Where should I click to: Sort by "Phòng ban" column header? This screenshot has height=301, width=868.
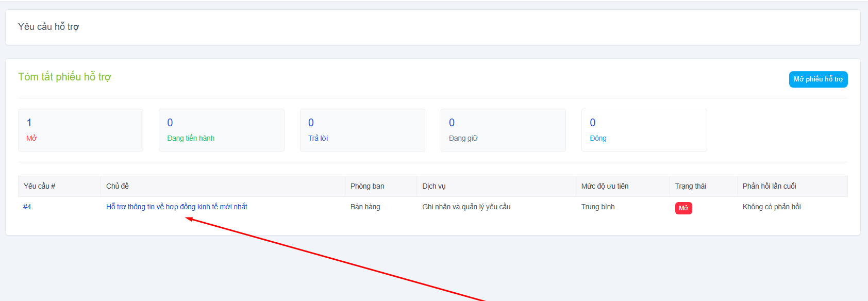(x=367, y=186)
